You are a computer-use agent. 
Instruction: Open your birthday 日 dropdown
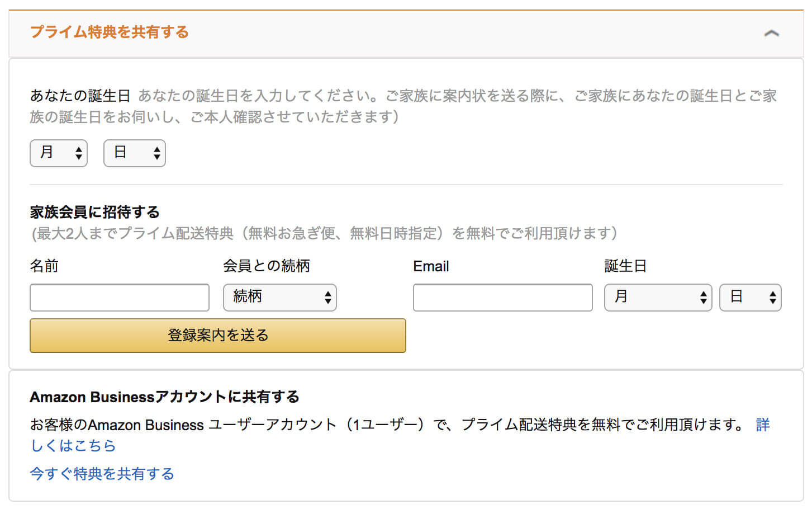(x=135, y=153)
